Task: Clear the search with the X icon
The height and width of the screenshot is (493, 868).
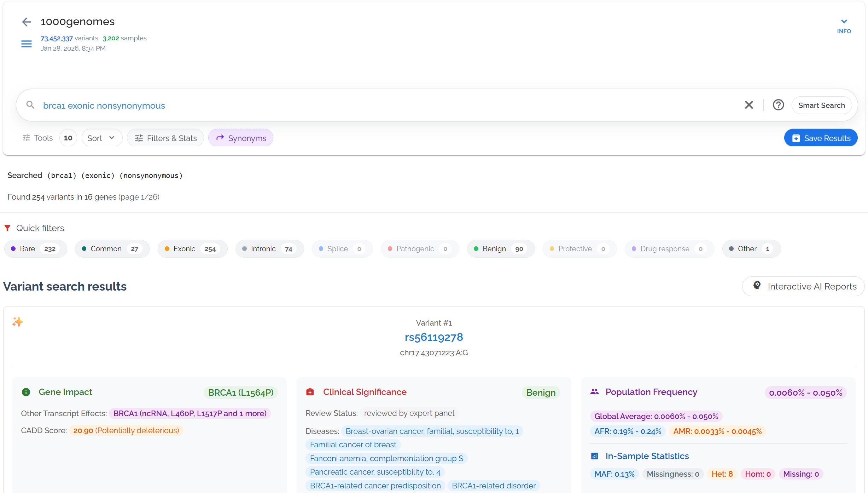Action: [749, 105]
